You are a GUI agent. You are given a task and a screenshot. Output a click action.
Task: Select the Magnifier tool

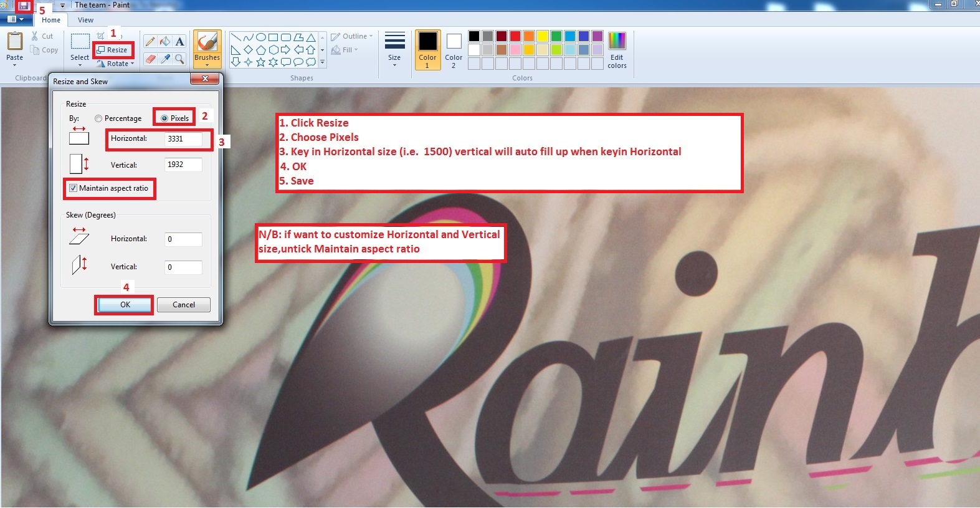[179, 59]
